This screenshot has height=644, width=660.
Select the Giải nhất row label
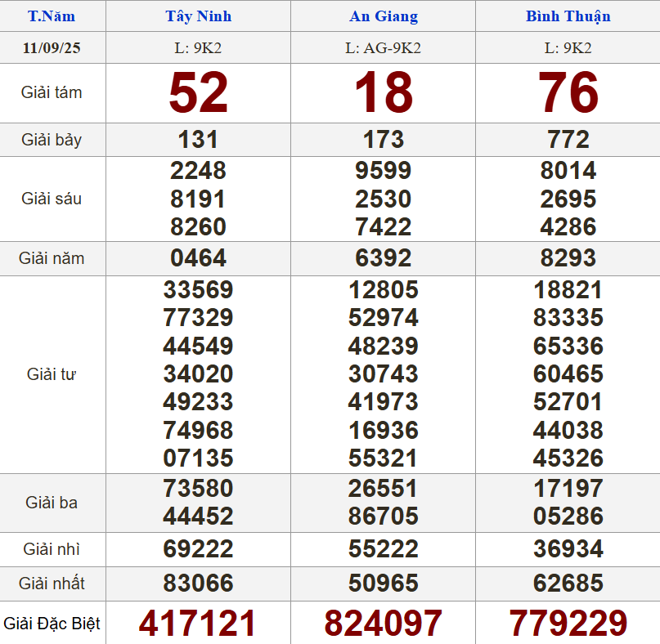(x=52, y=584)
